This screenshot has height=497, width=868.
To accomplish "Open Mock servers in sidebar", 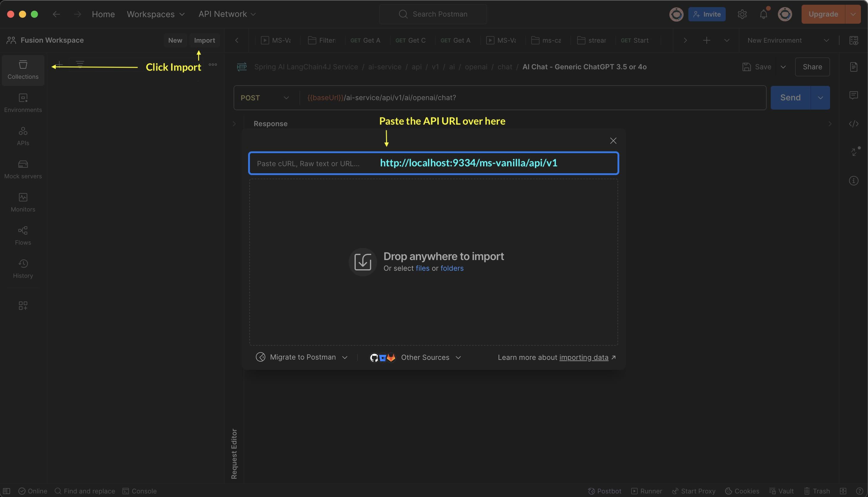I will [x=23, y=169].
